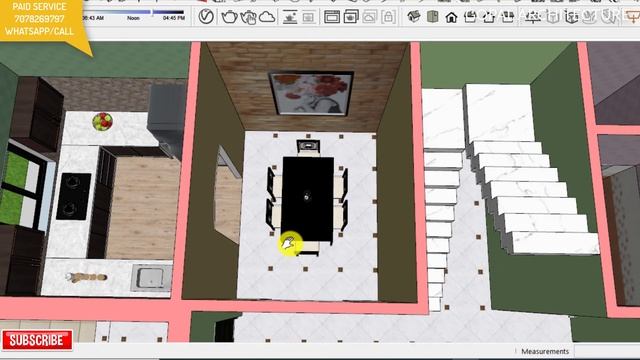640x360 pixels.
Task: Click the Measurements label
Action: (x=545, y=351)
